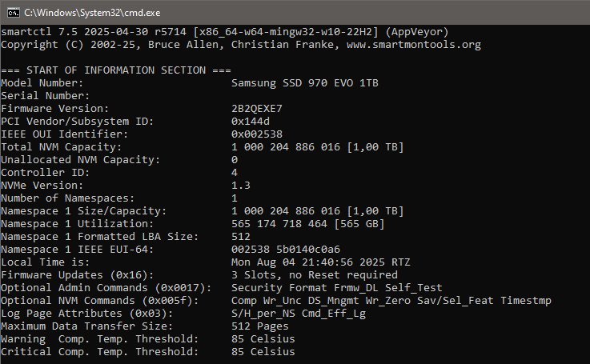Click the '3 Slots, no Reset required' text

click(314, 275)
